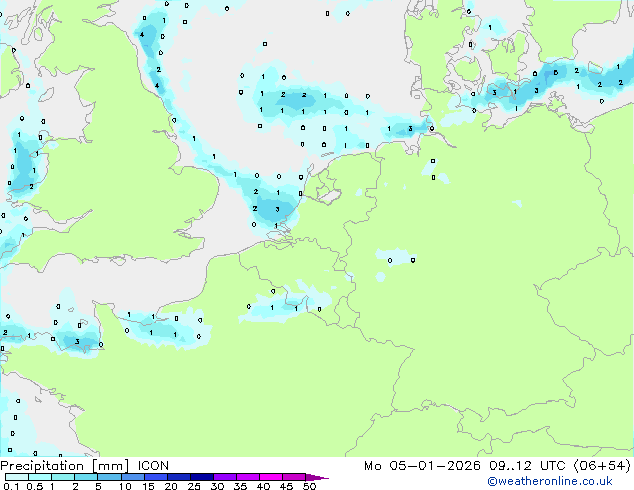Click the 'ICON' model name label

pos(153,466)
